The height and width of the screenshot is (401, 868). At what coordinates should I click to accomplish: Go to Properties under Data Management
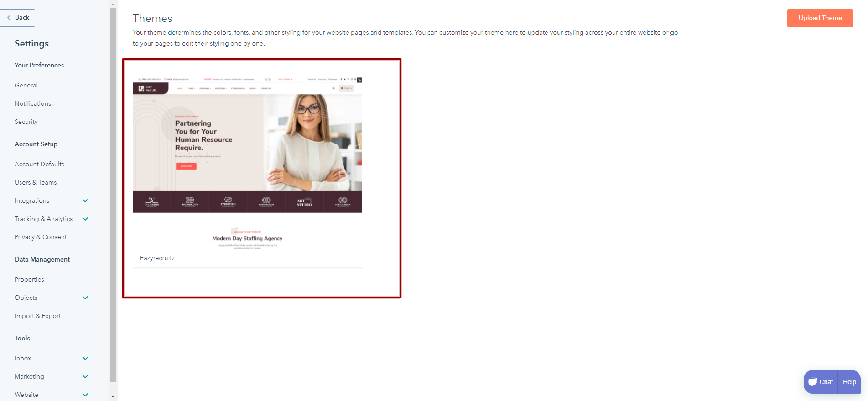[x=29, y=279]
